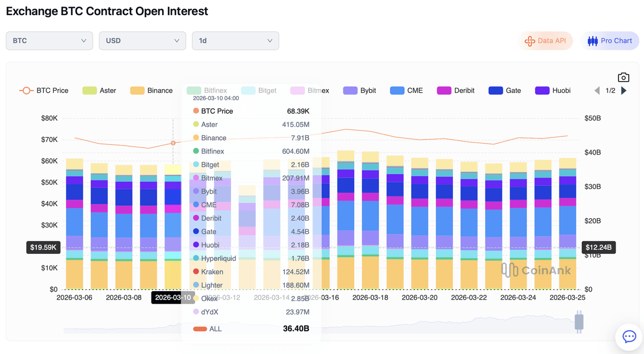The height and width of the screenshot is (354, 644).
Task: Open the chat support bubble icon
Action: [629, 336]
